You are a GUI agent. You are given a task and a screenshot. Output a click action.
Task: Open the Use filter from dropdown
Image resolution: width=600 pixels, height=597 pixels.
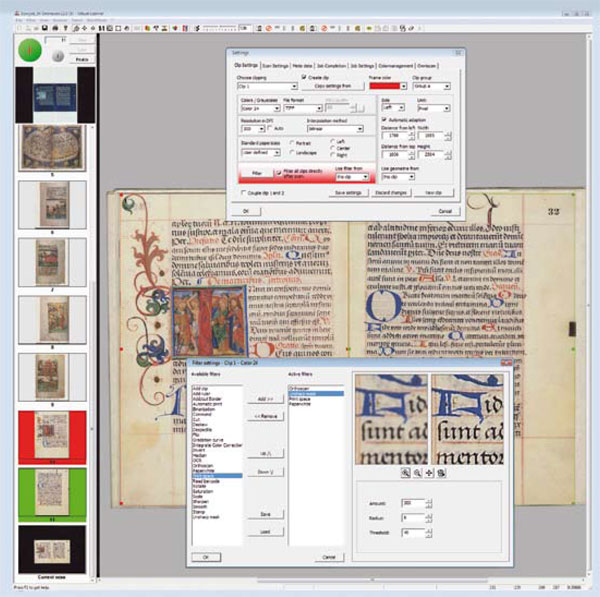coord(352,177)
